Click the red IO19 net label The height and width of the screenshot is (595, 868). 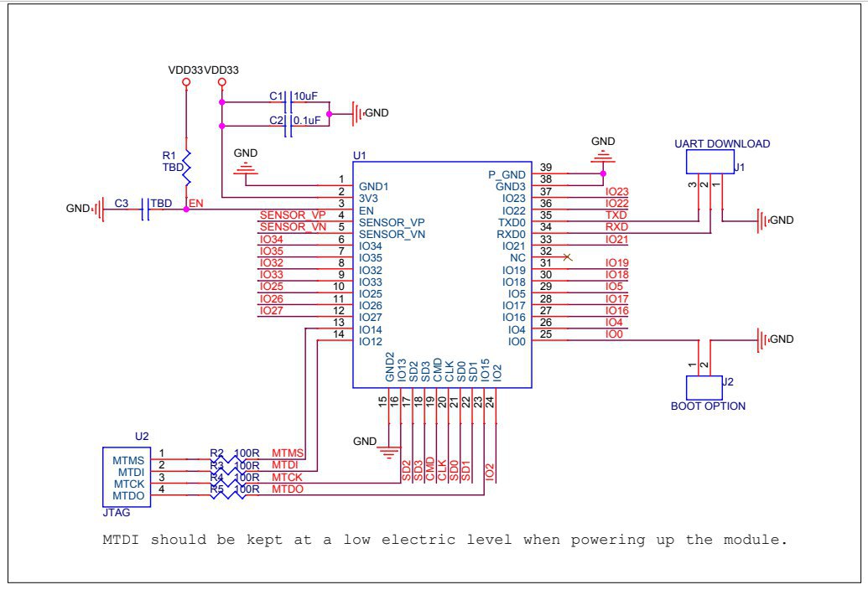(x=616, y=263)
